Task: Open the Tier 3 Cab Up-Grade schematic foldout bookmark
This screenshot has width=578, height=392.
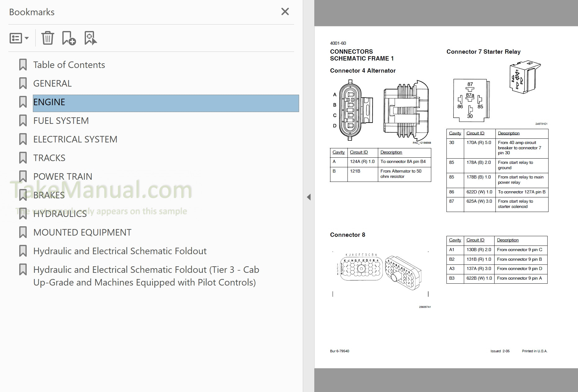Action: point(146,276)
